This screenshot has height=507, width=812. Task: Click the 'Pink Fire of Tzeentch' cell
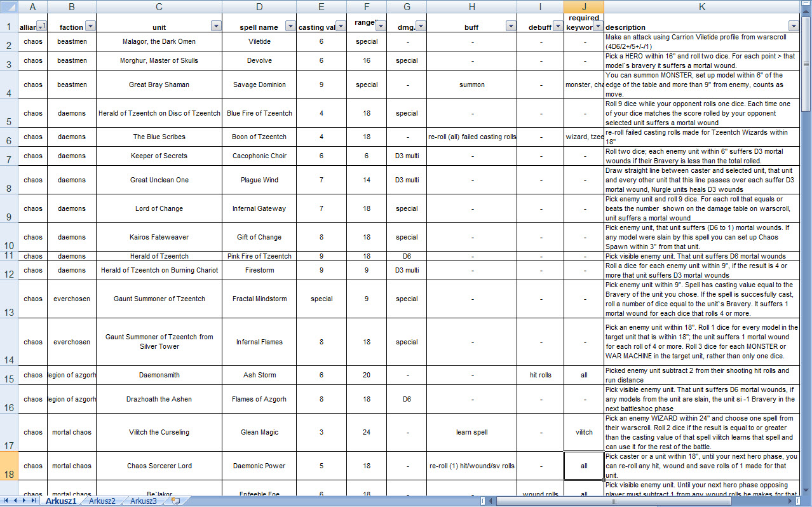(259, 256)
